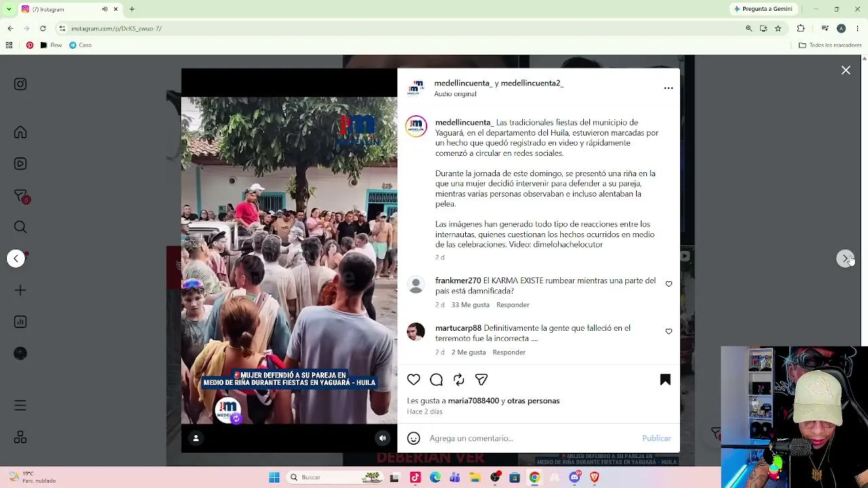Reload the current page
868x488 pixels.
click(43, 28)
